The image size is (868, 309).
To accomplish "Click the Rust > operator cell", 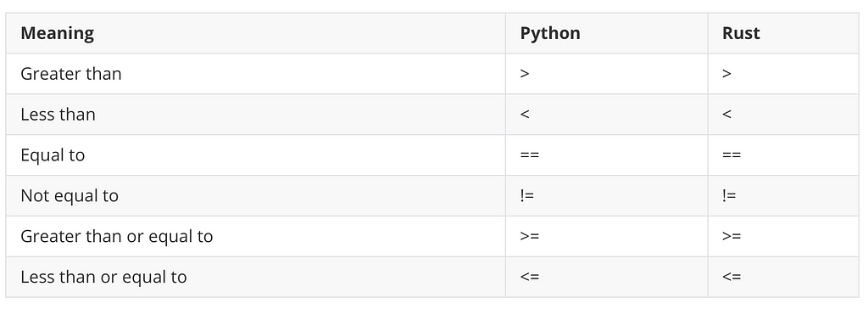I will coord(783,74).
